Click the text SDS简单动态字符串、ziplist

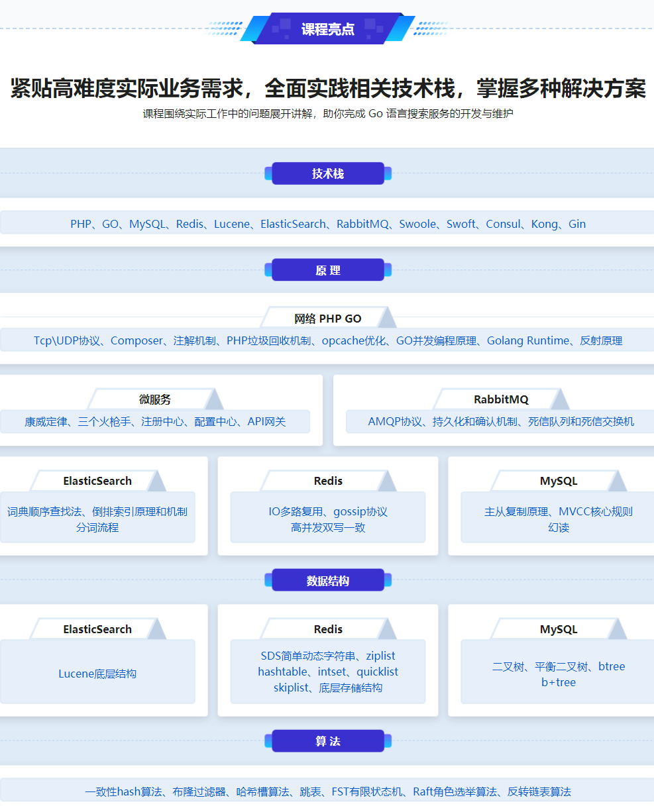click(x=328, y=656)
